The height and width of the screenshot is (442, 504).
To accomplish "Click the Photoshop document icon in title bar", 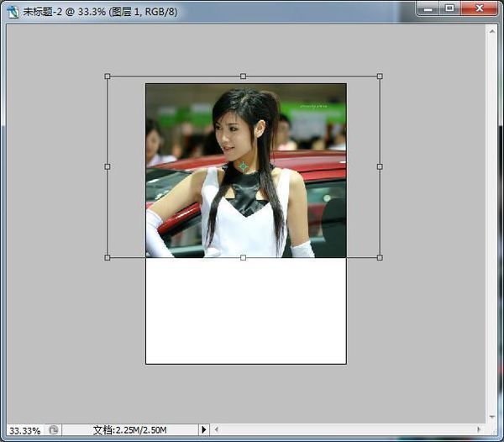I will 13,11.
